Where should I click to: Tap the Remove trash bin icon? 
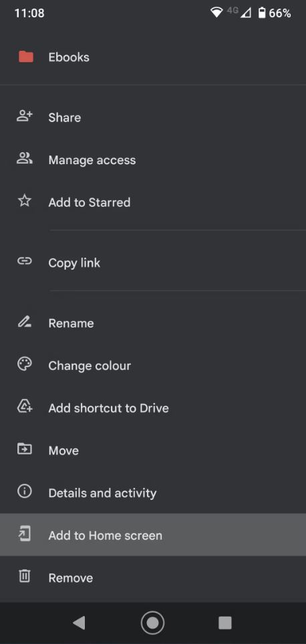click(x=25, y=577)
